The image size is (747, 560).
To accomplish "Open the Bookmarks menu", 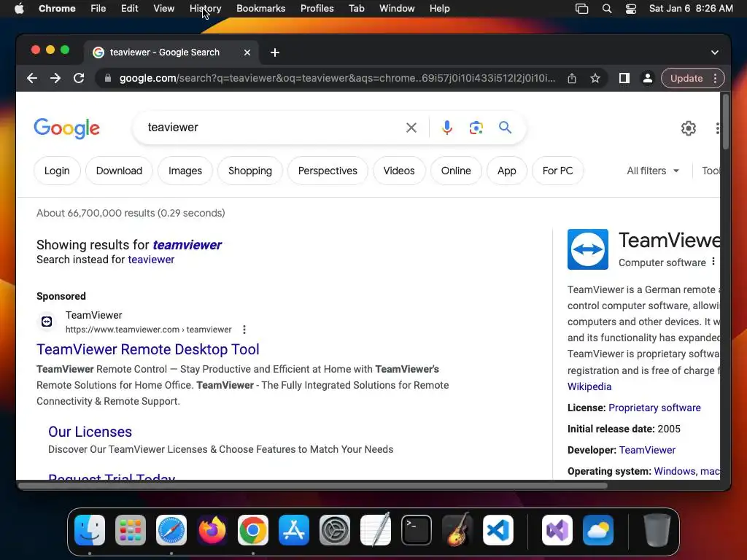I will coord(260,9).
